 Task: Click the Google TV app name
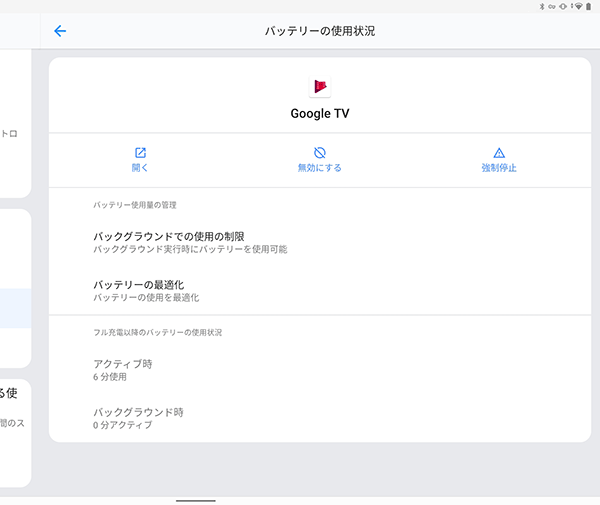pyautogui.click(x=320, y=114)
